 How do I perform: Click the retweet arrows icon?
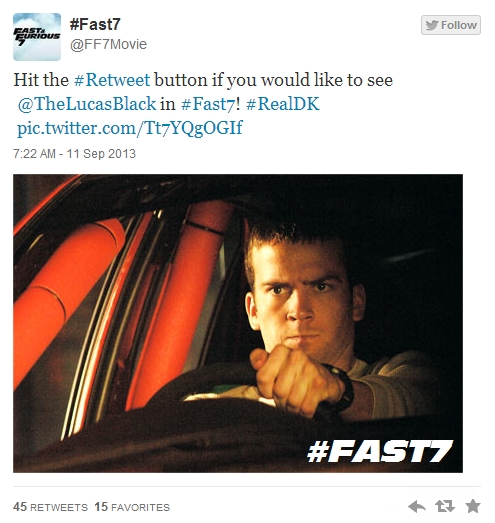click(445, 507)
